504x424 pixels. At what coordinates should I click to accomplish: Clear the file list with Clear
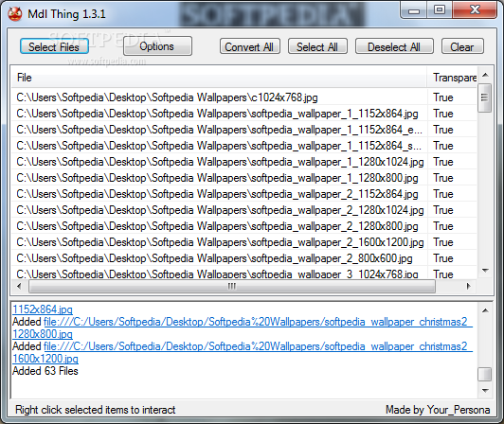pyautogui.click(x=462, y=46)
